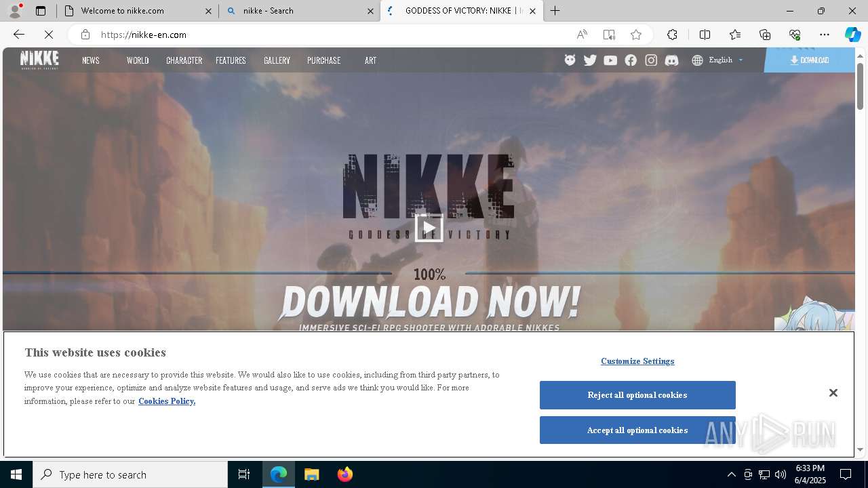
Task: Open the NEWS menu item
Action: point(91,60)
